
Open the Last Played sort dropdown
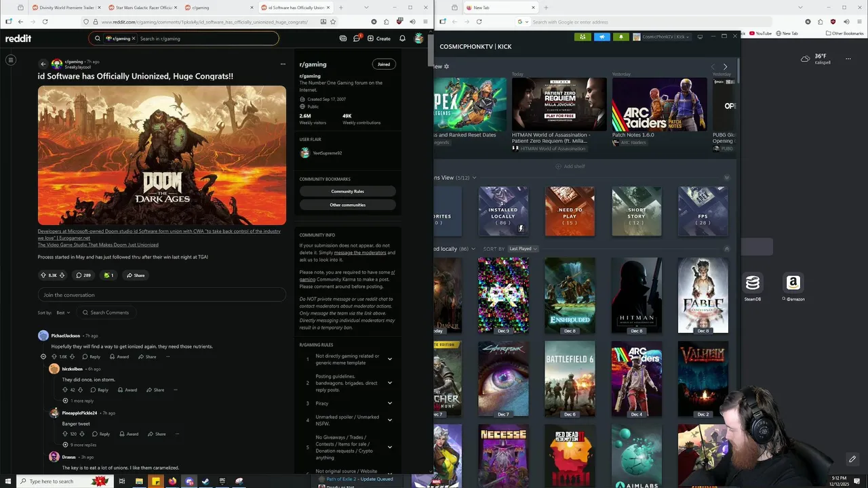[523, 249]
